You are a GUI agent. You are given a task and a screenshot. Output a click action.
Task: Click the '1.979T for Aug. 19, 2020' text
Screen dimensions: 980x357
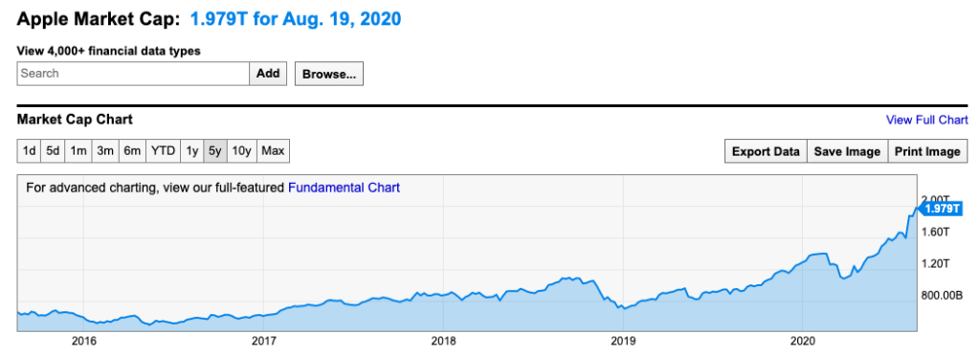click(x=296, y=19)
